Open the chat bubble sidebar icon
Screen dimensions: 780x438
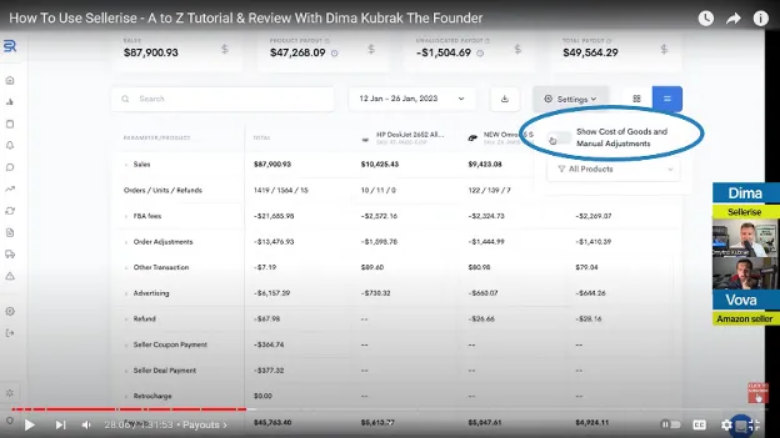(x=10, y=167)
